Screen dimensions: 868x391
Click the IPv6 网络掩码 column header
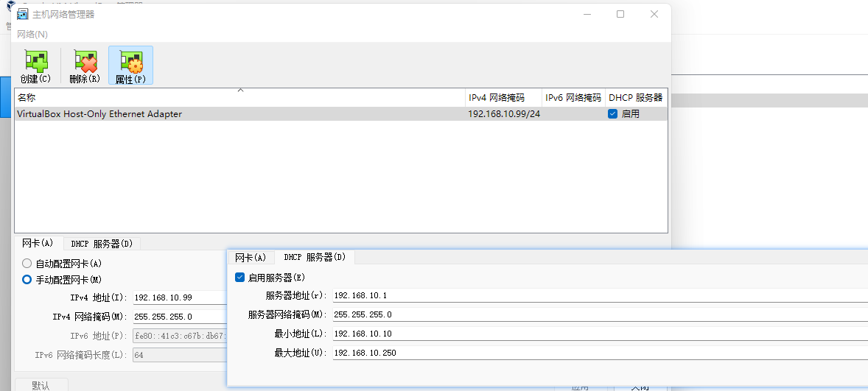tap(573, 98)
